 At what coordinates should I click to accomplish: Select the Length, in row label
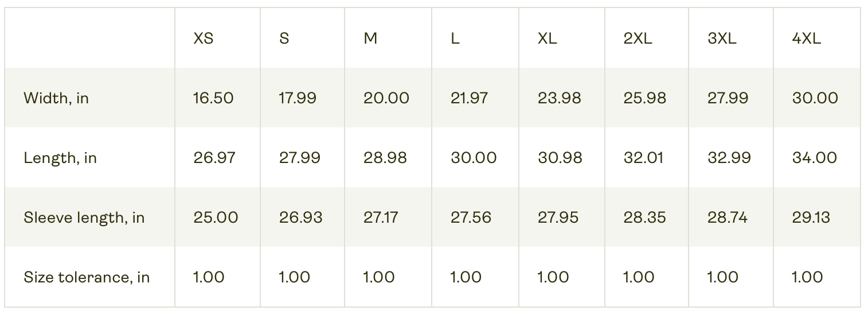(x=60, y=158)
